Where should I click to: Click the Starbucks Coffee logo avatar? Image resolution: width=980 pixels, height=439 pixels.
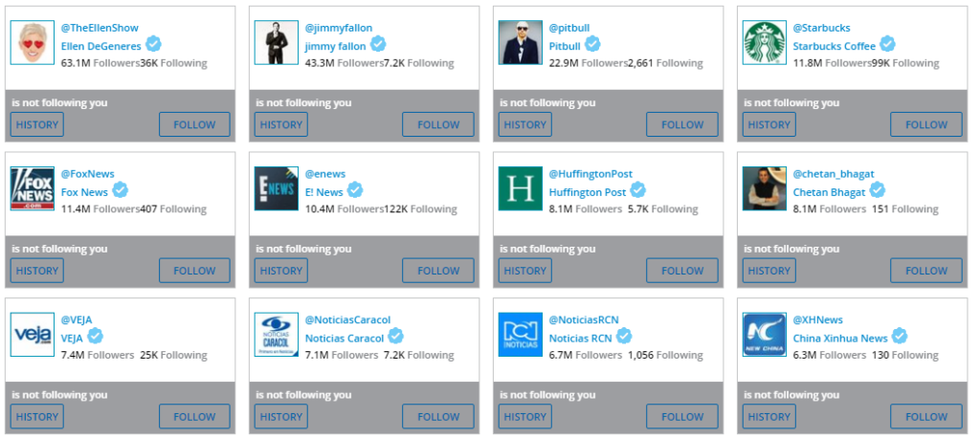click(x=765, y=43)
